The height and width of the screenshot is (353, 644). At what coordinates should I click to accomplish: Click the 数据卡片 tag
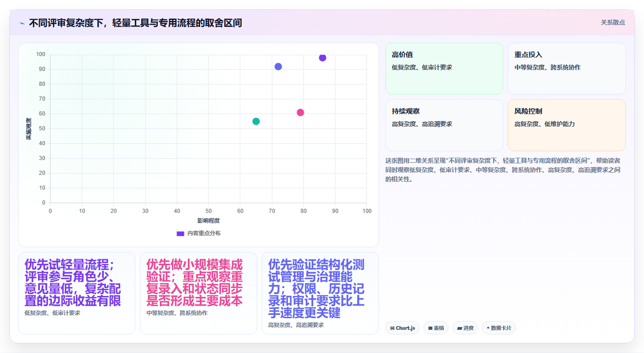click(499, 328)
